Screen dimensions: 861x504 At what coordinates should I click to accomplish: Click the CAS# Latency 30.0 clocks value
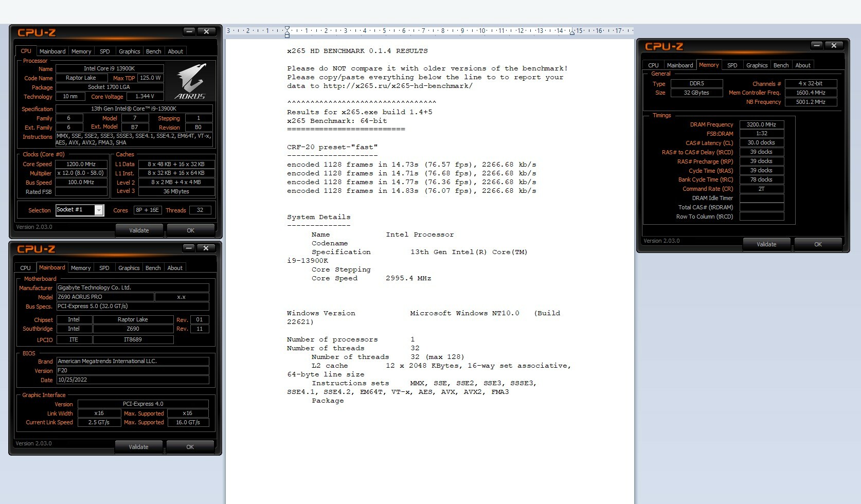(761, 143)
